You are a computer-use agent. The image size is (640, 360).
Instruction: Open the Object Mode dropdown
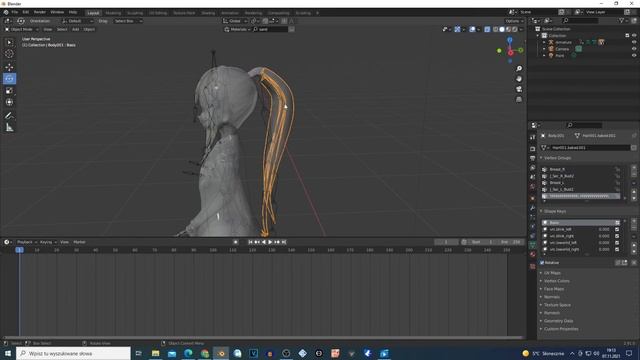click(22, 29)
